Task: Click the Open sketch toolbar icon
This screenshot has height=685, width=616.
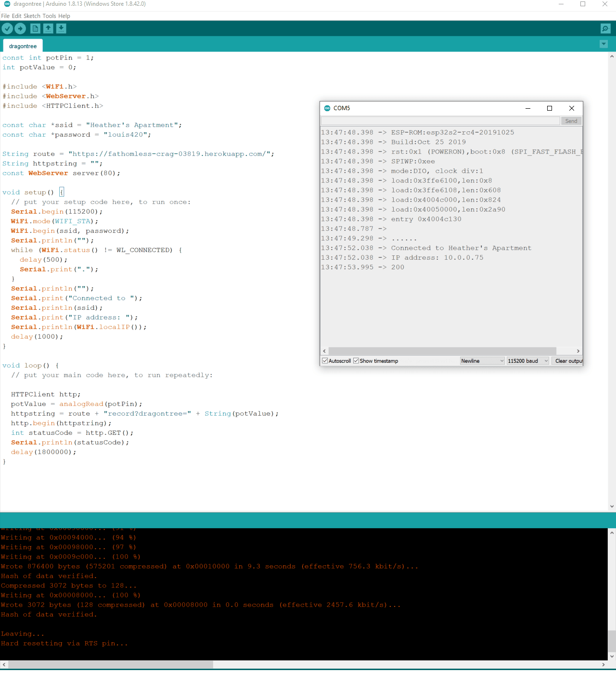Action: pos(48,29)
